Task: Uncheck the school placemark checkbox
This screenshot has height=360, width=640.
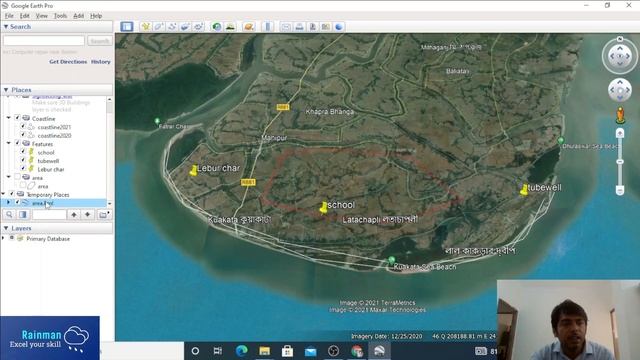Action: (23, 151)
